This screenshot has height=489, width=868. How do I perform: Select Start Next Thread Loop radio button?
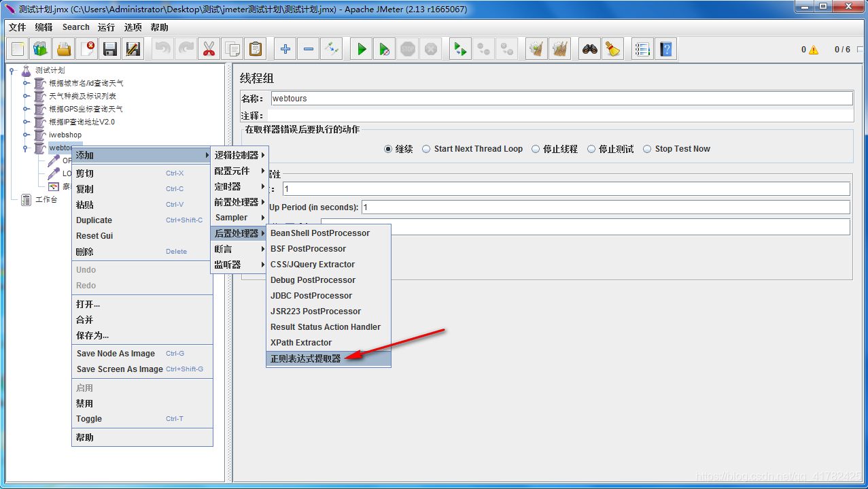click(x=426, y=149)
